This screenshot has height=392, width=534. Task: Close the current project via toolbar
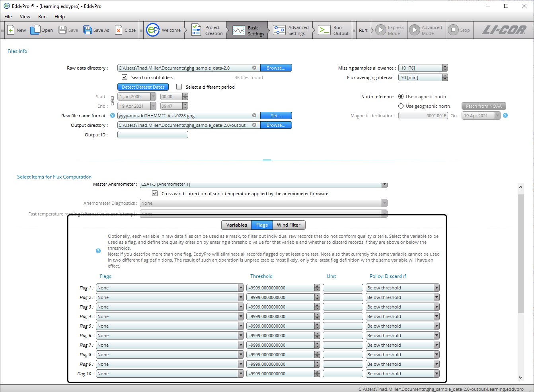(125, 30)
